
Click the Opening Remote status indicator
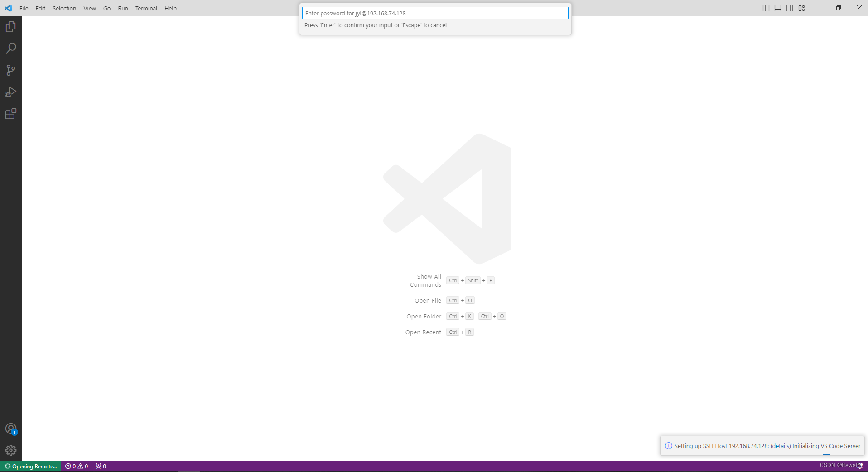[31, 466]
